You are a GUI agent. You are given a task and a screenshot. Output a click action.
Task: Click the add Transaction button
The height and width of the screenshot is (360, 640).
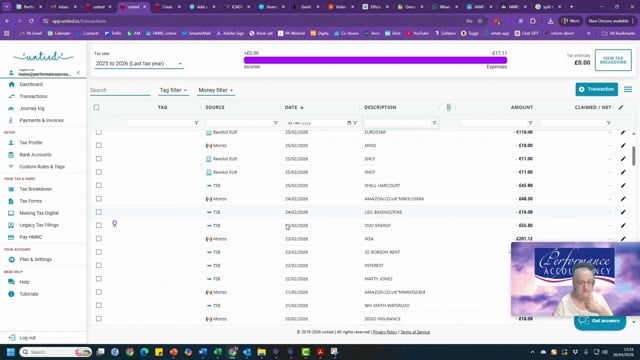coord(596,89)
